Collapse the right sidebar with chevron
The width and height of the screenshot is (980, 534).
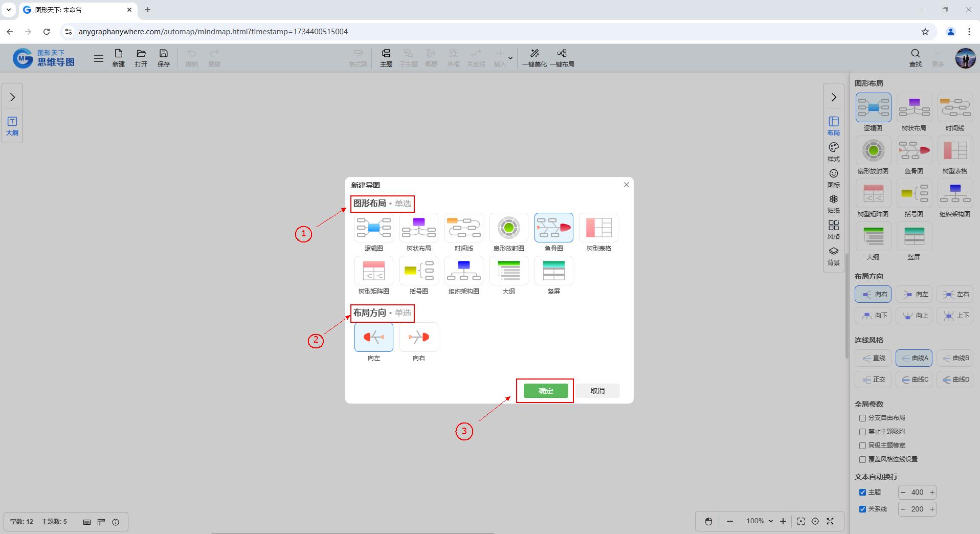point(833,97)
